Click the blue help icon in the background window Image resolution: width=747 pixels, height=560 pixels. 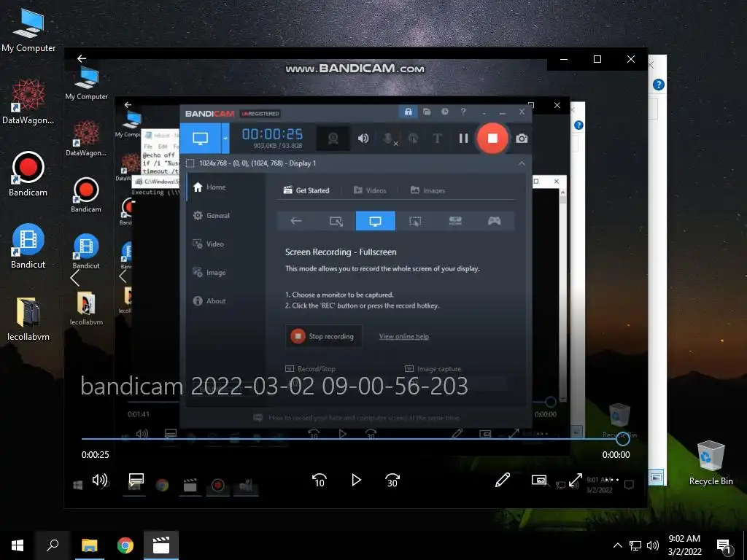(x=659, y=85)
